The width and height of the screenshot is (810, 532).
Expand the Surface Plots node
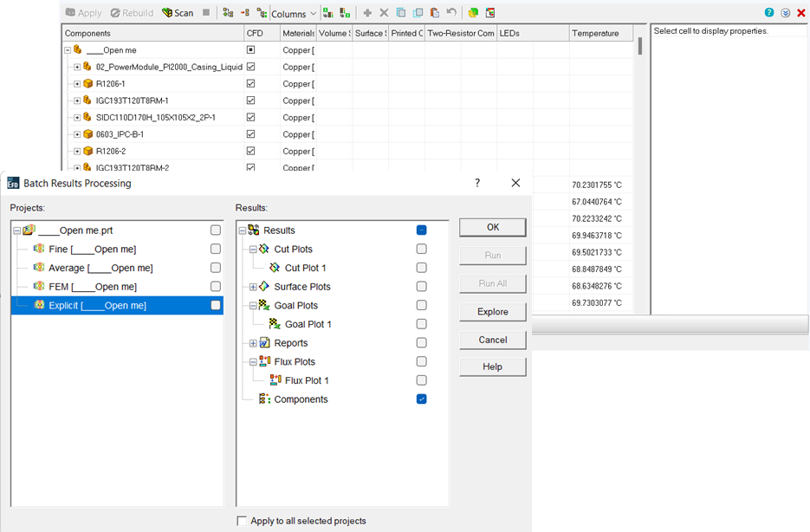253,287
